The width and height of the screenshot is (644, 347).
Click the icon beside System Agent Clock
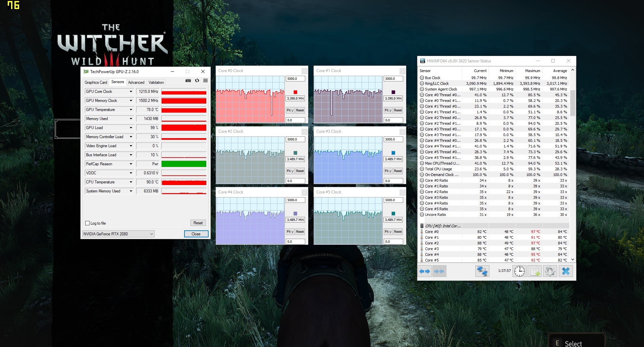(x=422, y=89)
